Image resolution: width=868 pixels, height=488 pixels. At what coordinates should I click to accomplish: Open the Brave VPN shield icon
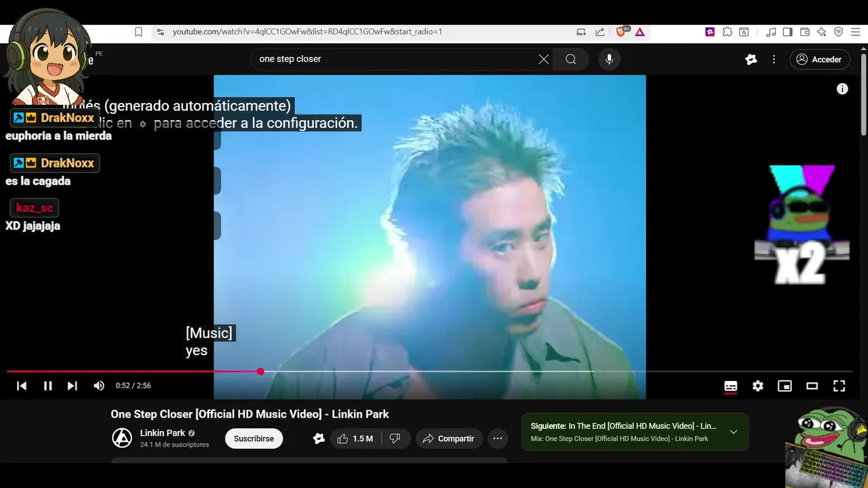tap(838, 32)
